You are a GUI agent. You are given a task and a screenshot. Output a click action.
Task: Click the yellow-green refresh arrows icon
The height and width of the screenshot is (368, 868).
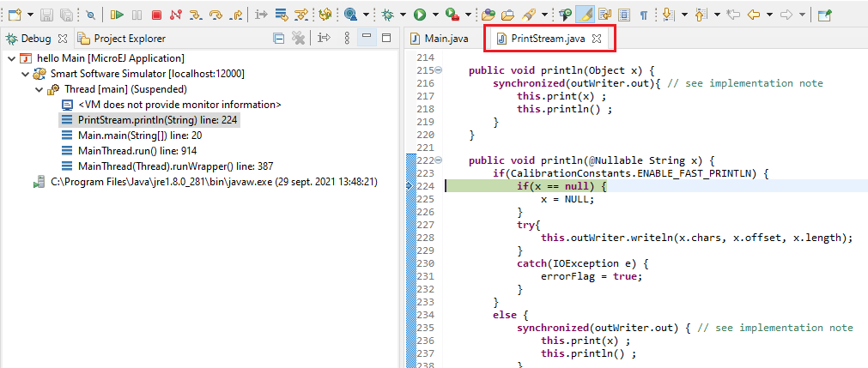pos(325,15)
